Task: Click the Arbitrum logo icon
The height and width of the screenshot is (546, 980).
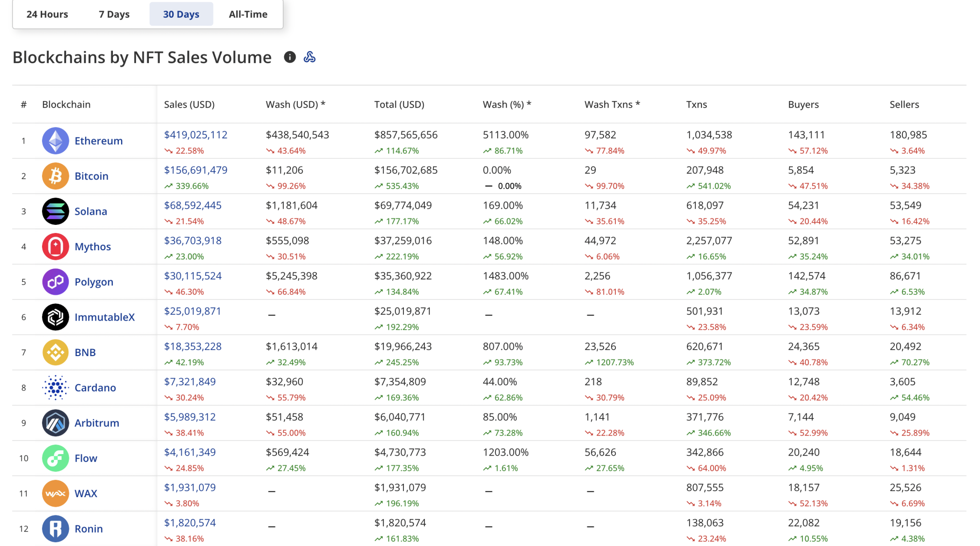Action: tap(56, 423)
